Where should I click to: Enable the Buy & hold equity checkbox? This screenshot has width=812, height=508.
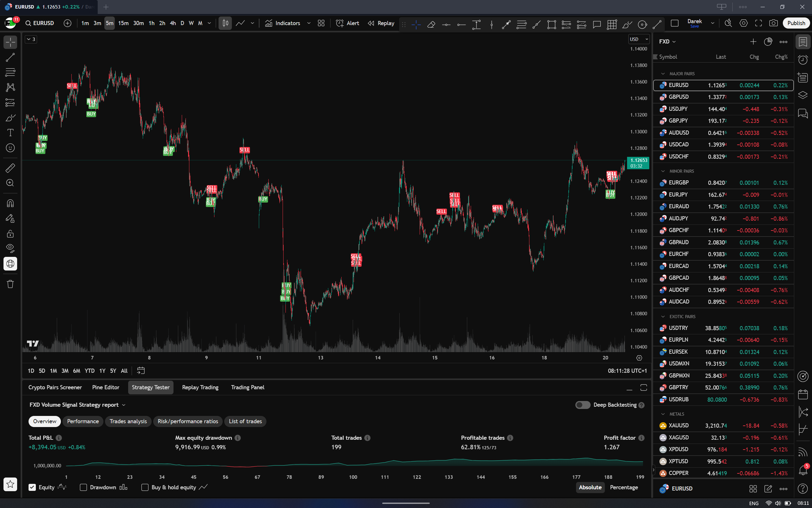click(145, 487)
